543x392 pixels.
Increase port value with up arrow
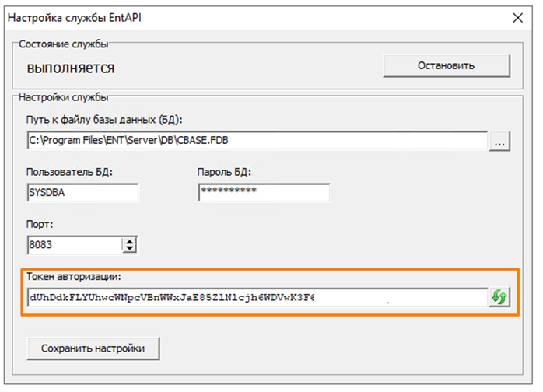click(x=130, y=240)
